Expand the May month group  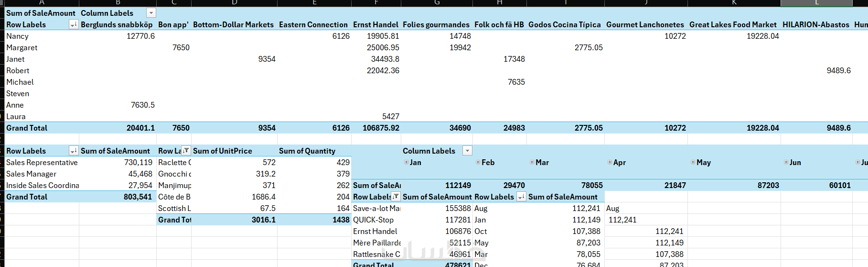[693, 162]
